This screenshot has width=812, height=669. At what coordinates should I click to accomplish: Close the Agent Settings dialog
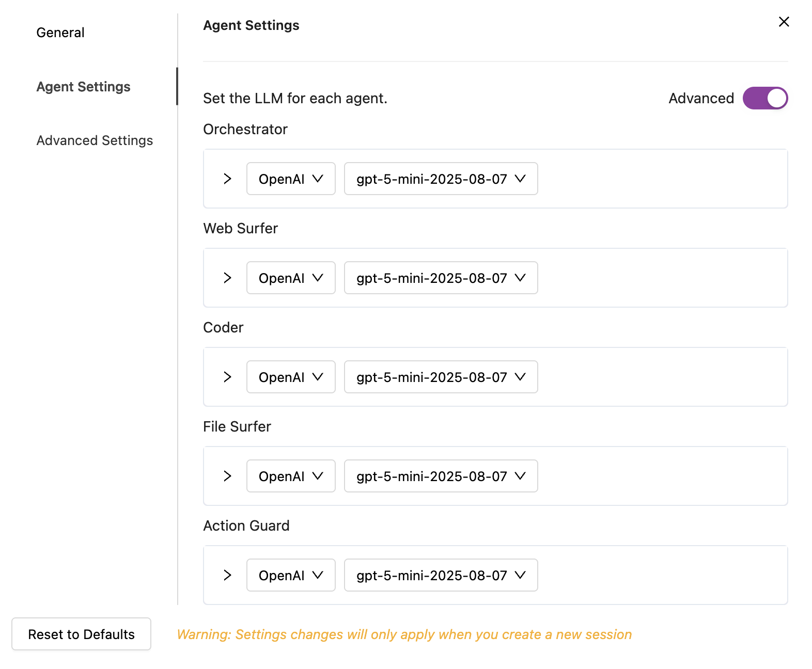click(x=784, y=22)
